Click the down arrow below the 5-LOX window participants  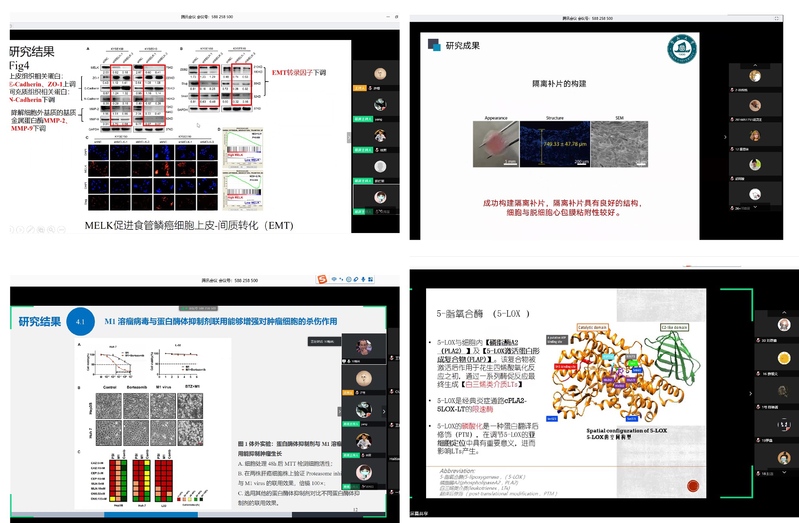784,473
